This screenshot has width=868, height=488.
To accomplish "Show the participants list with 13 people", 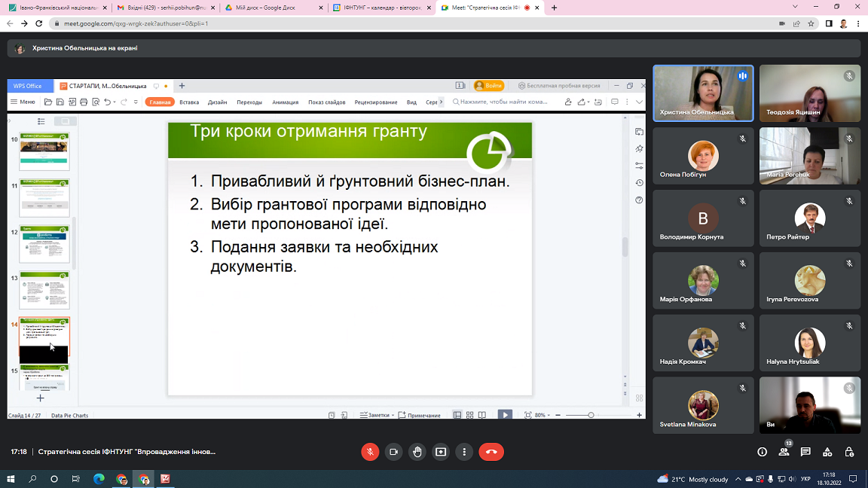I will pos(784,452).
